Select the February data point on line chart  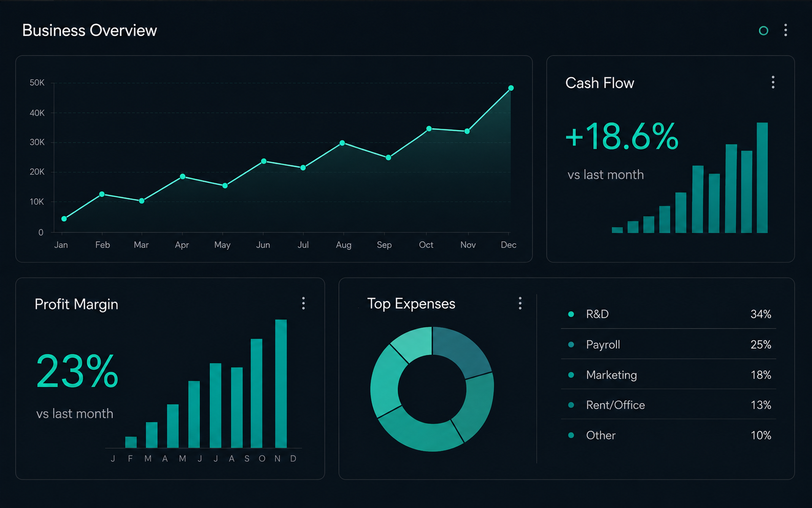pyautogui.click(x=102, y=194)
